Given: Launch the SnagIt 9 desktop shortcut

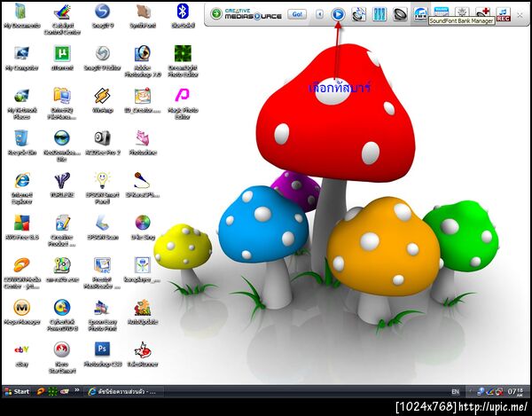Looking at the screenshot, I should point(103,16).
